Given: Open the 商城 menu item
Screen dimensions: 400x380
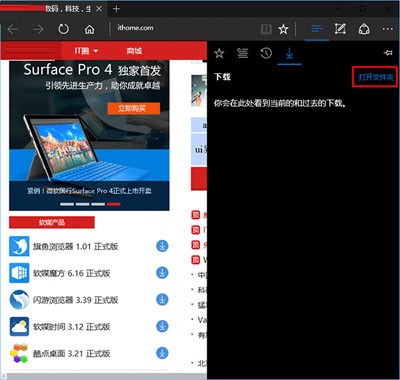Looking at the screenshot, I should (134, 51).
